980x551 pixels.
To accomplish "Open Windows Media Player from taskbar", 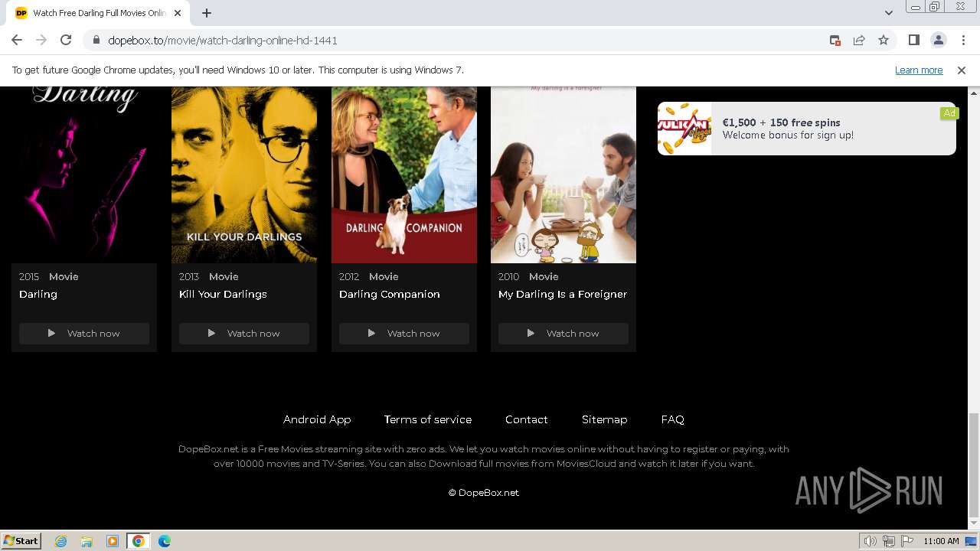I will 113,541.
